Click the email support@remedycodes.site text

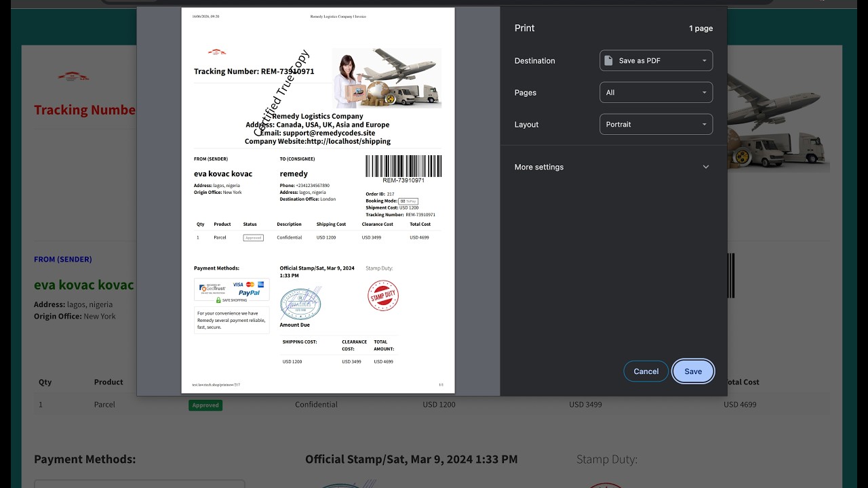[x=318, y=133]
